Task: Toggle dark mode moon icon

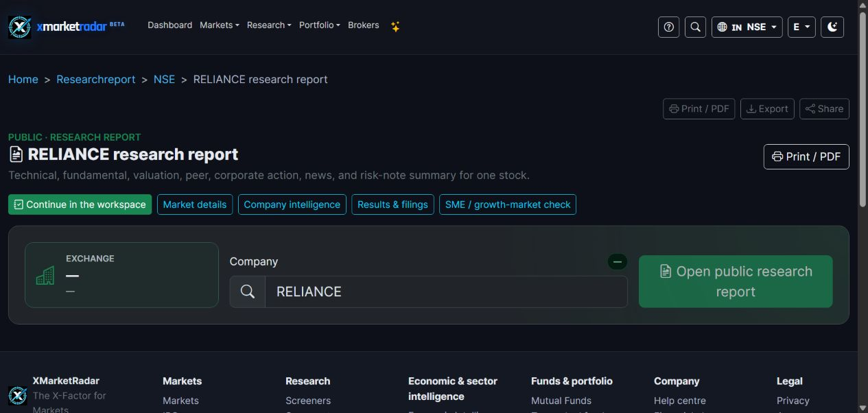Action: pyautogui.click(x=832, y=27)
